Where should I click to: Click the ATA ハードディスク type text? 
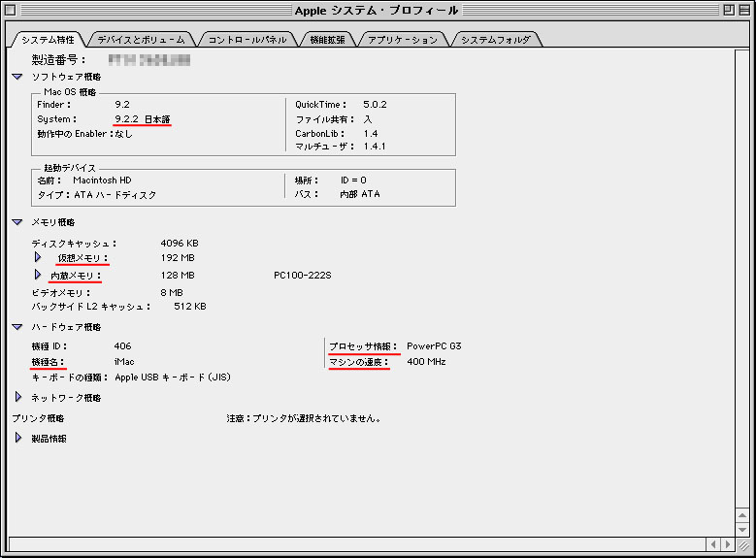click(115, 195)
